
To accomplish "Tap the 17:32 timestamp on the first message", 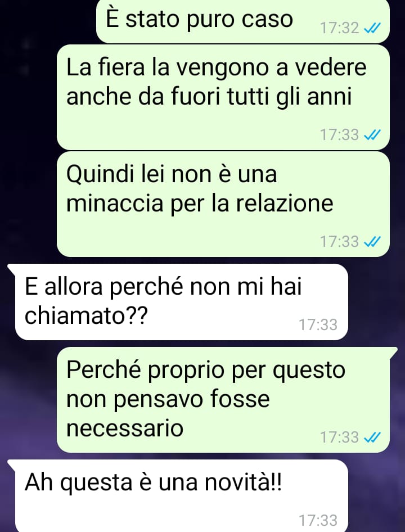I will 340,28.
